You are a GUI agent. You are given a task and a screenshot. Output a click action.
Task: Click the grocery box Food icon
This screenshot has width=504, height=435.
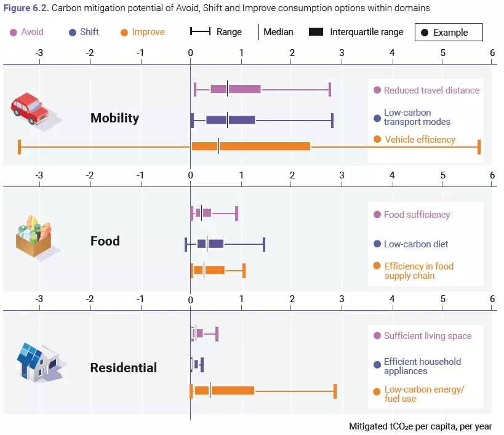click(36, 237)
